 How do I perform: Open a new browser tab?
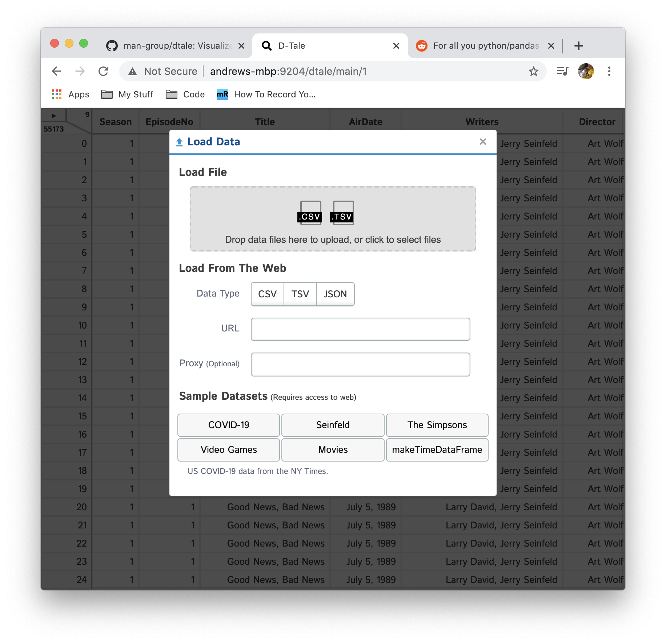(579, 46)
